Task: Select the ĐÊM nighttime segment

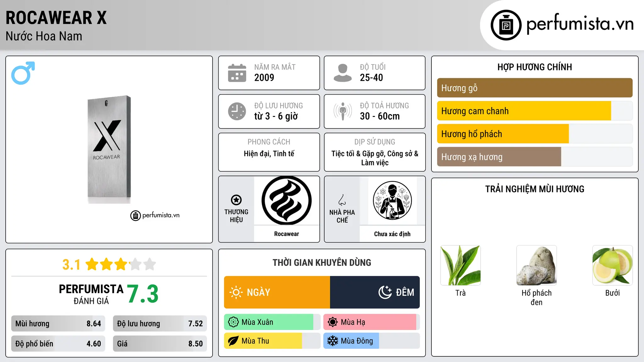Action: [x=375, y=292]
